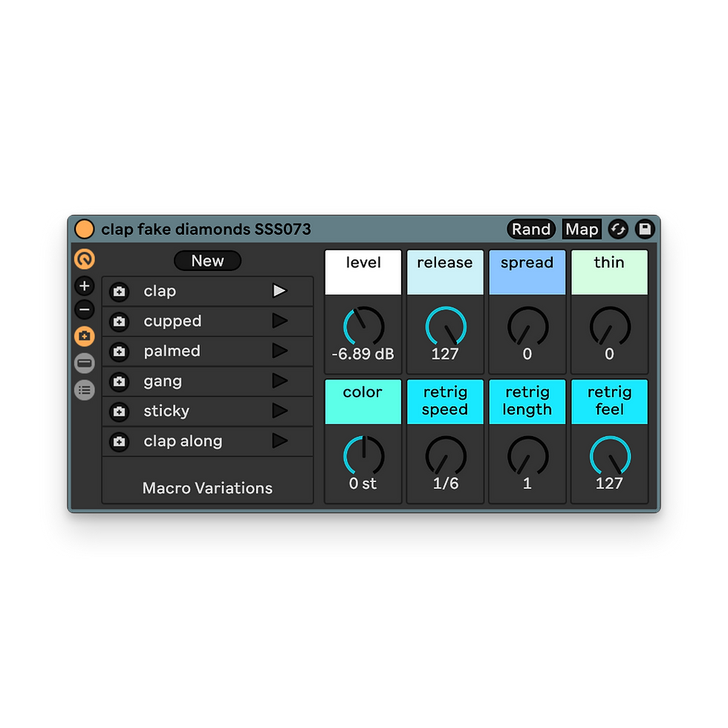Select the palmed variation name
This screenshot has height=728, width=728.
coord(172,351)
